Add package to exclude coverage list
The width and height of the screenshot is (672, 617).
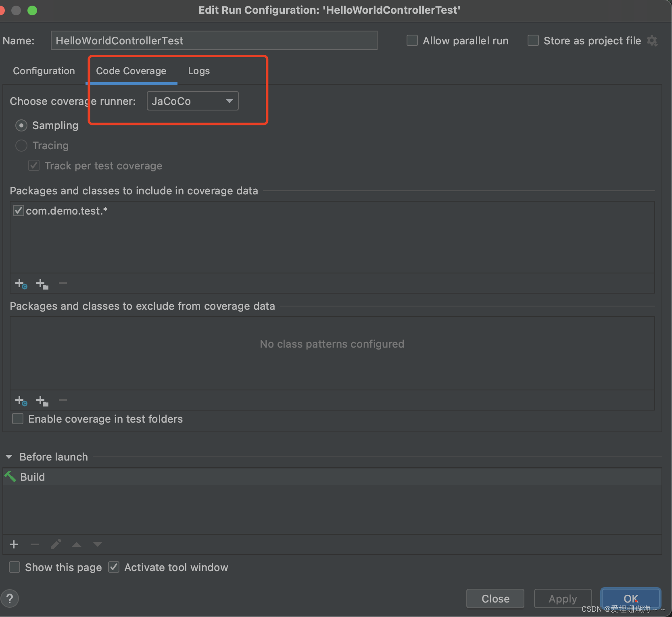42,401
